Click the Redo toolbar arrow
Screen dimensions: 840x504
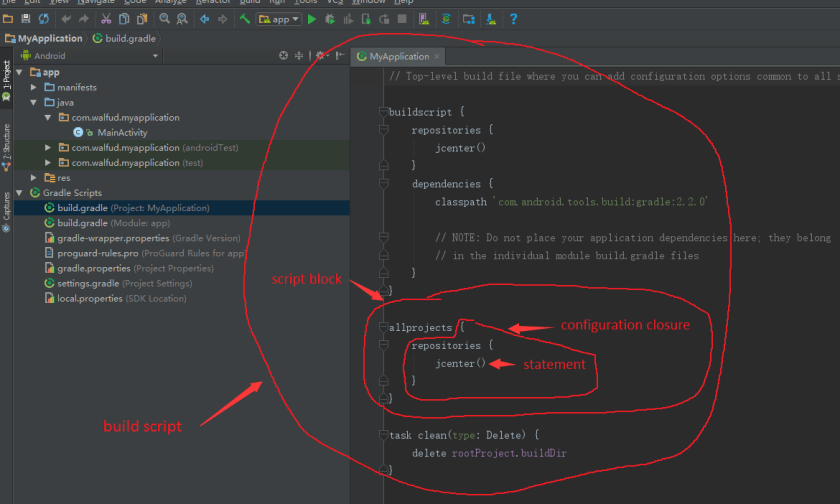pos(84,19)
